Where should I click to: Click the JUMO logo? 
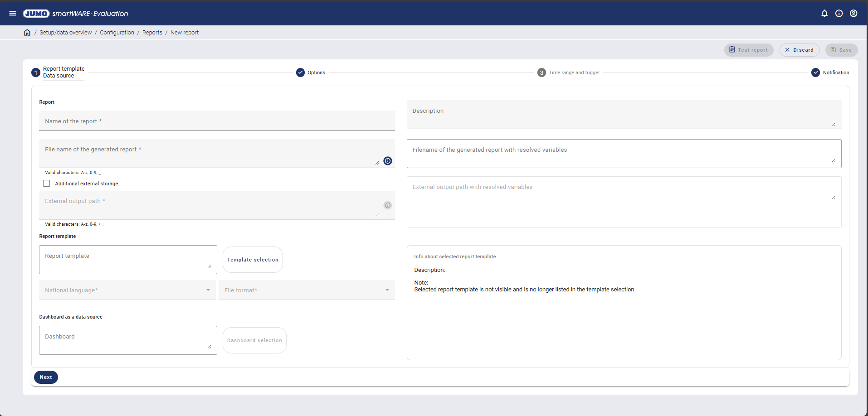(x=36, y=14)
